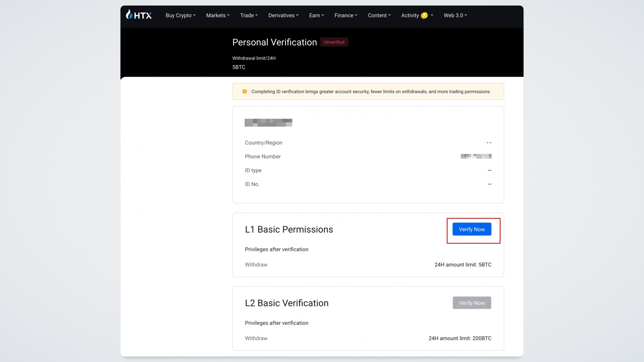Viewport: 644px width, 362px height.
Task: Open the Trade menu
Action: point(249,15)
